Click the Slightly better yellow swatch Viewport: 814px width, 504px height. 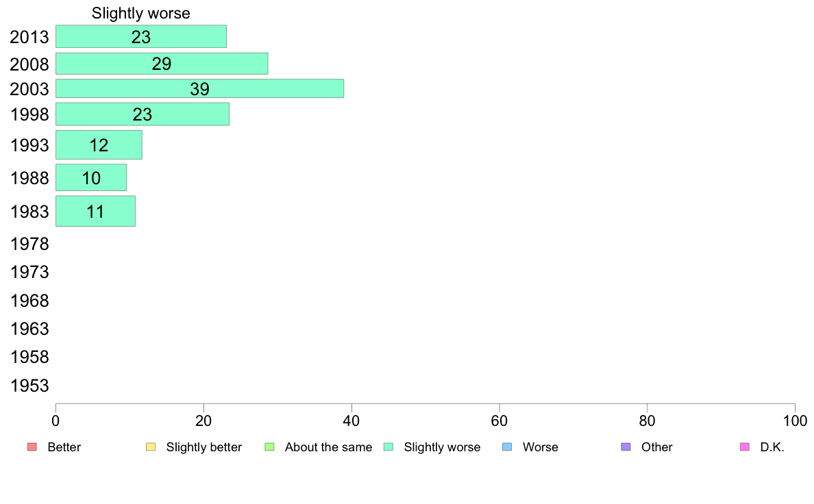click(x=151, y=447)
